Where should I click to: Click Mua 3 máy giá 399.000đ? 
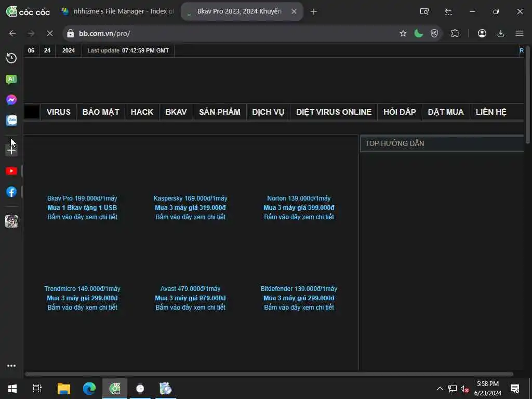point(299,208)
